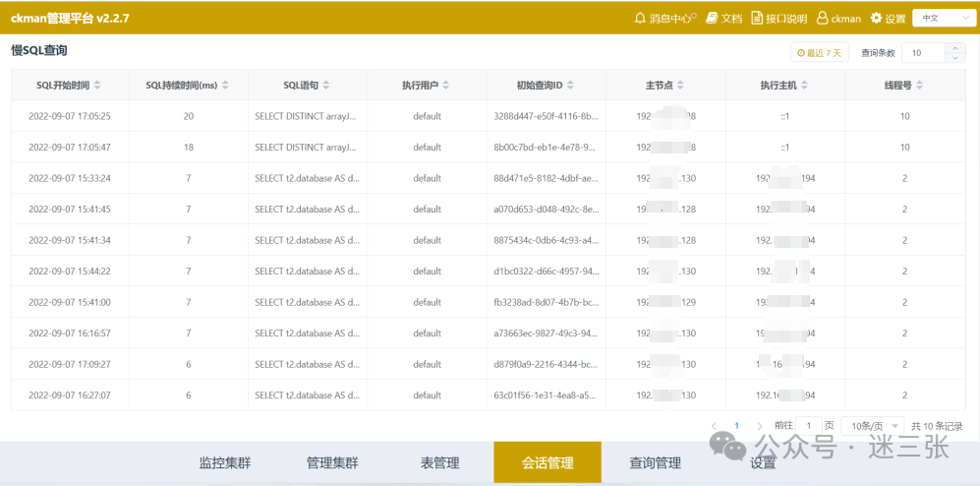Image resolution: width=980 pixels, height=486 pixels.
Task: Click the 慢SQL查询 page heading
Action: [x=38, y=51]
